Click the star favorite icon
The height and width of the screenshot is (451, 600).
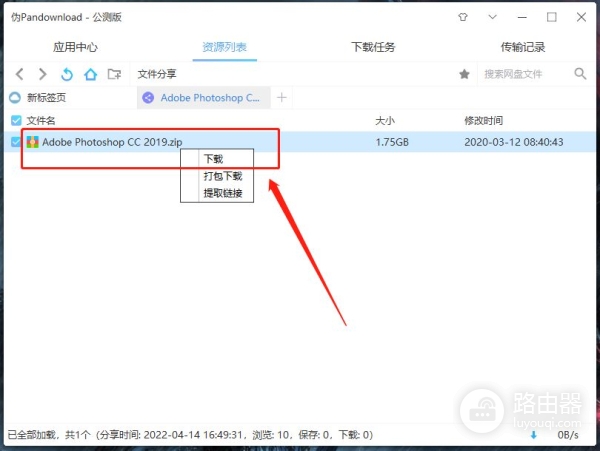[x=464, y=74]
